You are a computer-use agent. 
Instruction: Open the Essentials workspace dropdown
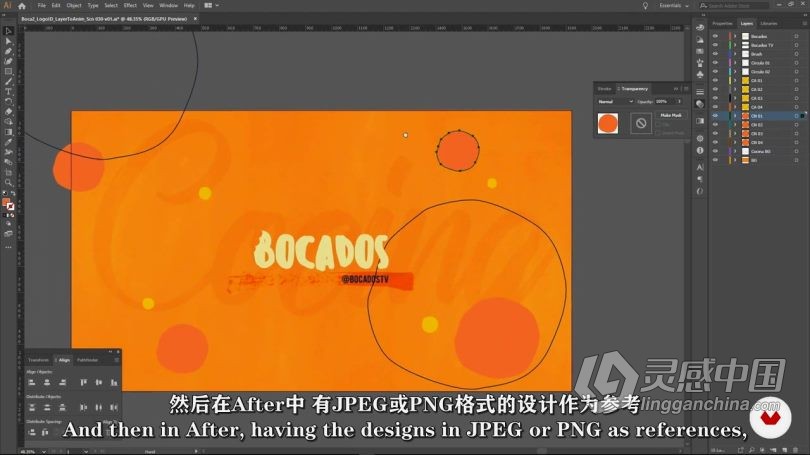coord(674,6)
